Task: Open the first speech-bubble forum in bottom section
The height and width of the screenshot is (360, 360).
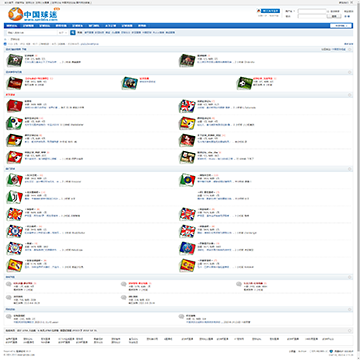Action: (9, 284)
